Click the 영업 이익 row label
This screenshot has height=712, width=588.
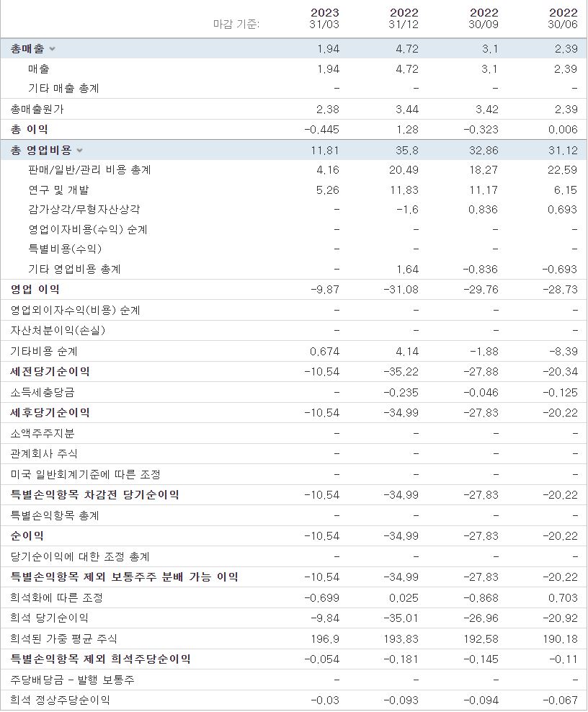point(35,289)
